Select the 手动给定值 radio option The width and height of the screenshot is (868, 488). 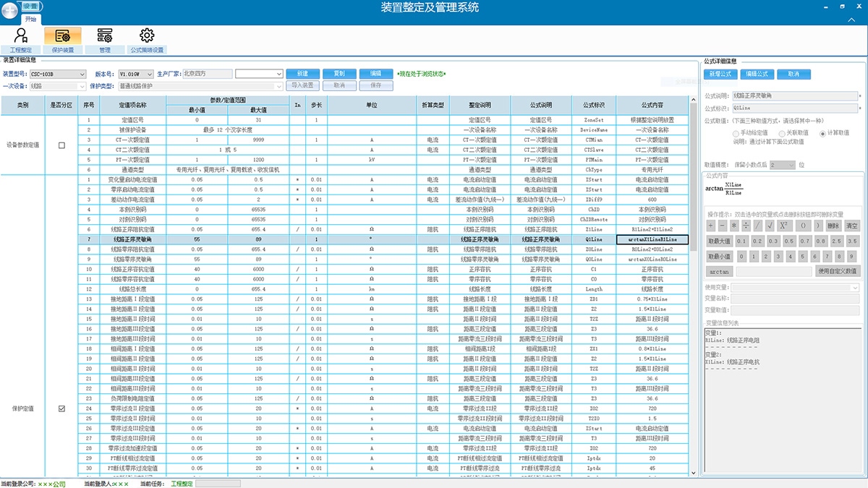point(736,134)
